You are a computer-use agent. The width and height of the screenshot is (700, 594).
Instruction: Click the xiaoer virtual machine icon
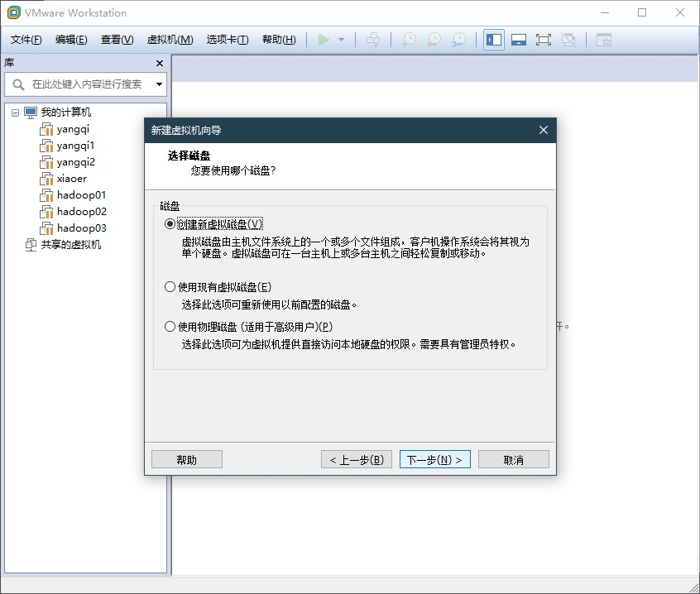[x=46, y=179]
